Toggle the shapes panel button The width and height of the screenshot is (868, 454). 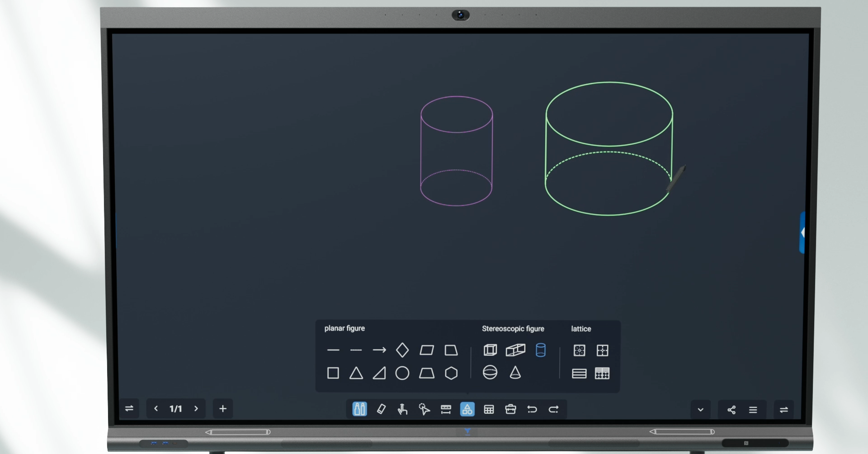(x=467, y=409)
